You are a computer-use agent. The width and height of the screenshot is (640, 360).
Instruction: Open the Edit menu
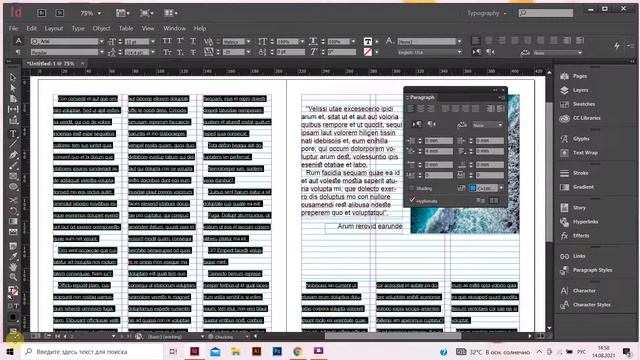pyautogui.click(x=31, y=29)
